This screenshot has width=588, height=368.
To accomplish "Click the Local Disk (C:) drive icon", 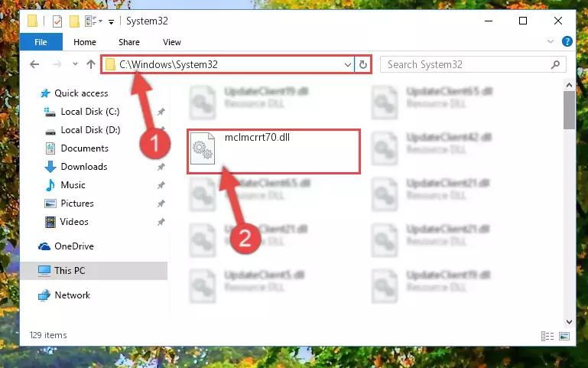I will click(x=50, y=112).
